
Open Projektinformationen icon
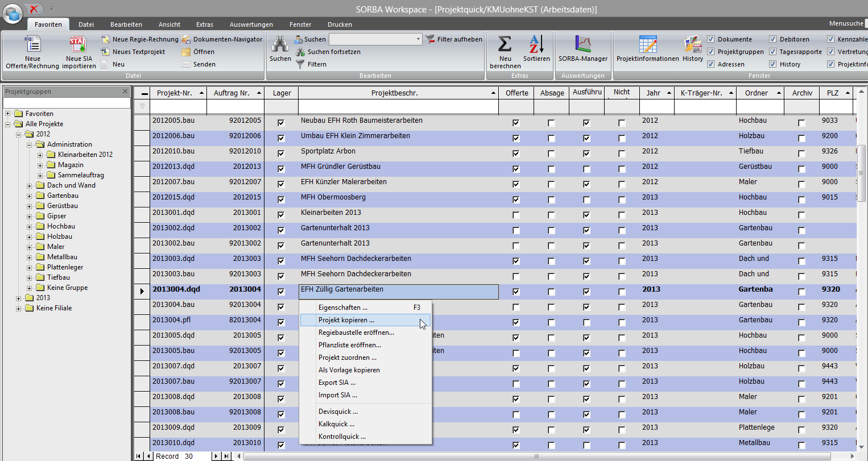coord(648,44)
